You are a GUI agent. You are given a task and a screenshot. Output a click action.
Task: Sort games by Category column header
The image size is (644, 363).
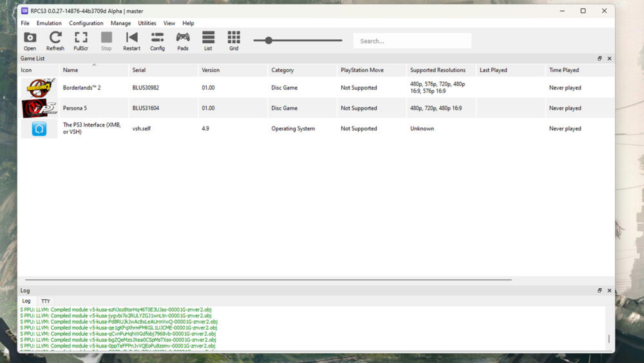coord(282,70)
